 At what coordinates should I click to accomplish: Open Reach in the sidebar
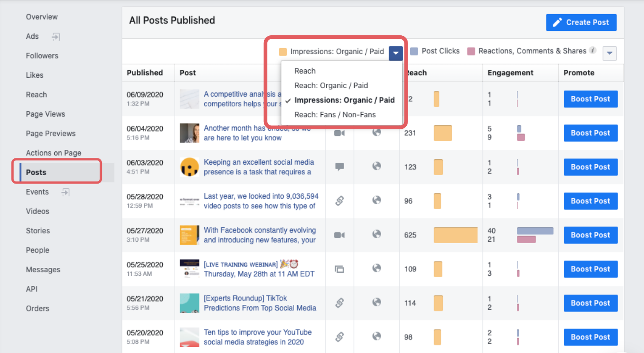click(36, 94)
